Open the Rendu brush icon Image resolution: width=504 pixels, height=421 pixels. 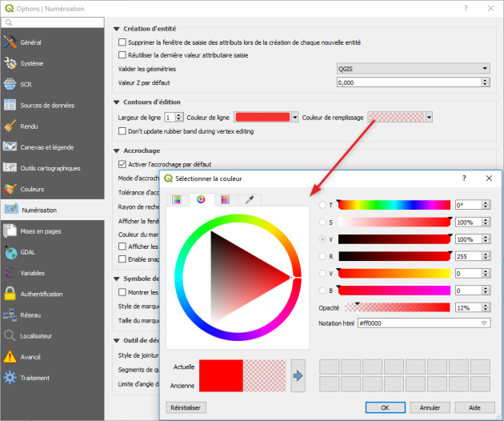tap(10, 126)
